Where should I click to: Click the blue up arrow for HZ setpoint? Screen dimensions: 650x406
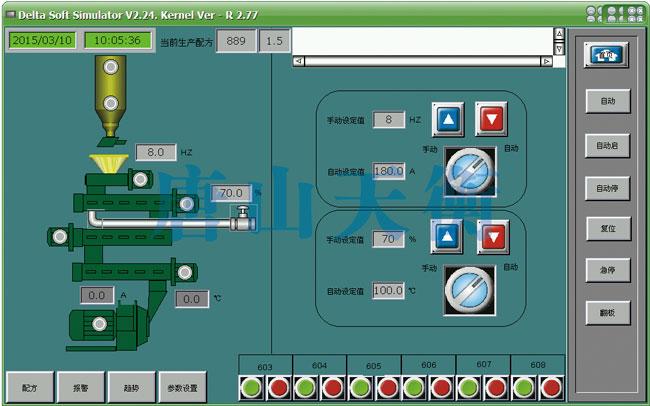[448, 120]
